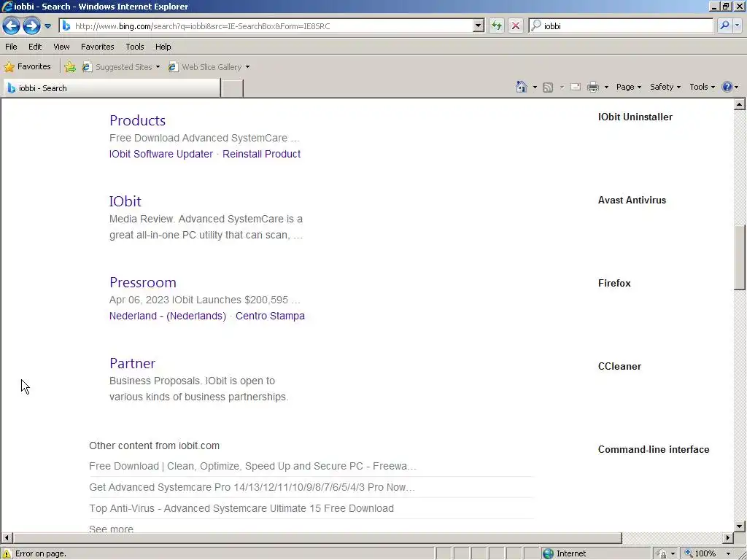Open the Pressroom result link
Image resolution: width=747 pixels, height=560 pixels.
(143, 282)
